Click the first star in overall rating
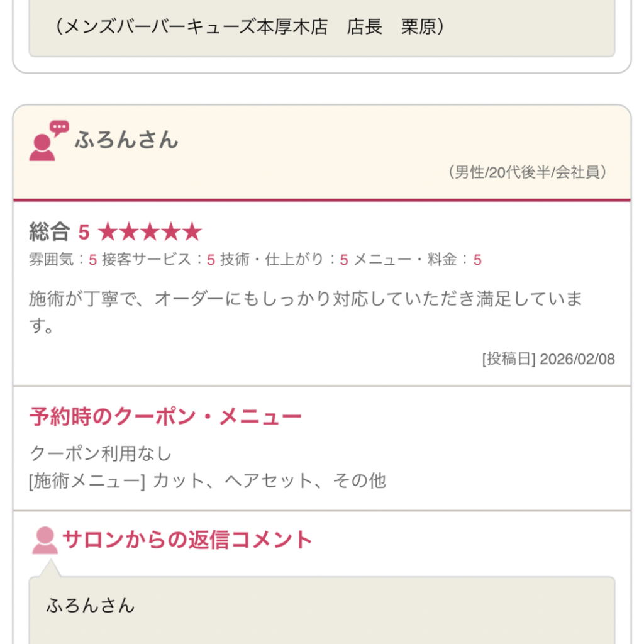Screen dimensions: 644x644 click(108, 233)
